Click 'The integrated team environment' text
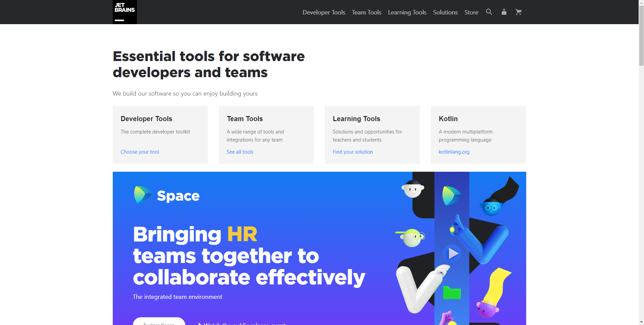Screen dimensions: 644x325 [177, 297]
